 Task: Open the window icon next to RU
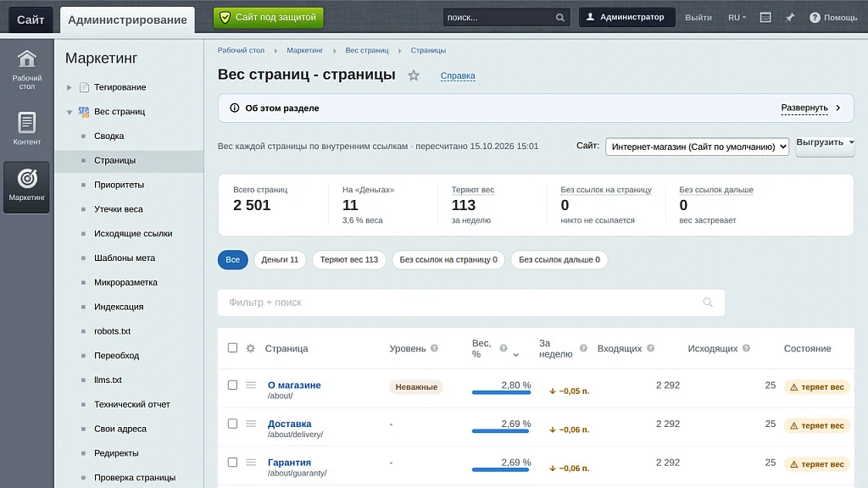click(x=765, y=17)
